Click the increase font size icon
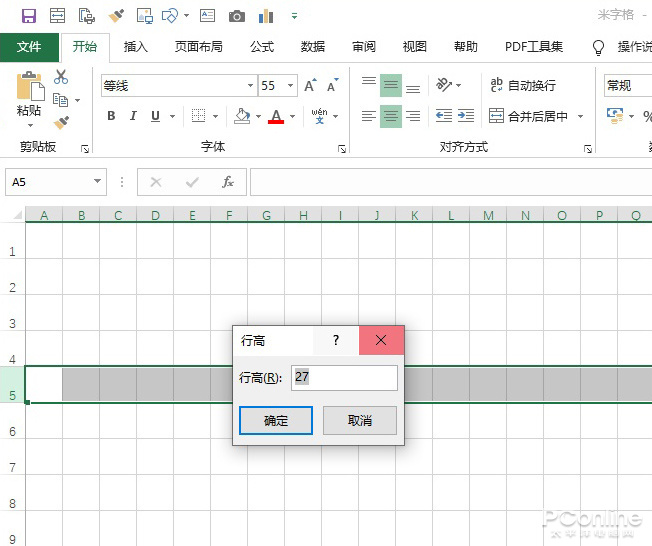652x546 pixels. [311, 86]
